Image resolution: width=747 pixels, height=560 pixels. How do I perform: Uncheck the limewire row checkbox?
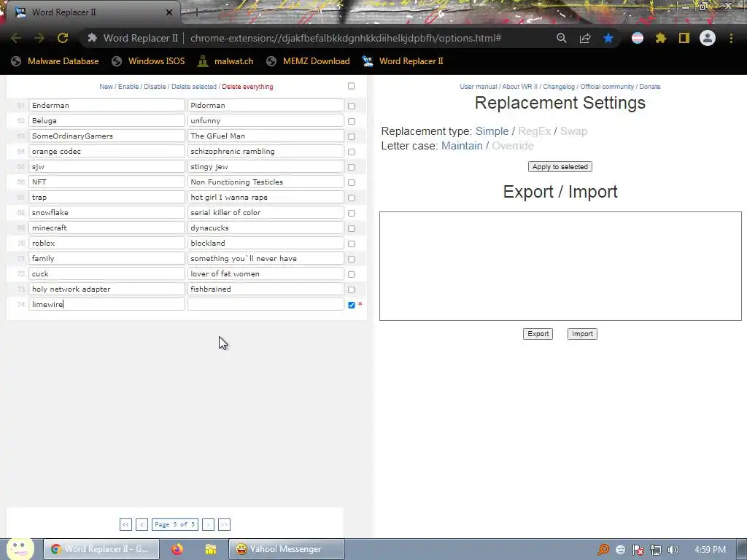pos(352,305)
